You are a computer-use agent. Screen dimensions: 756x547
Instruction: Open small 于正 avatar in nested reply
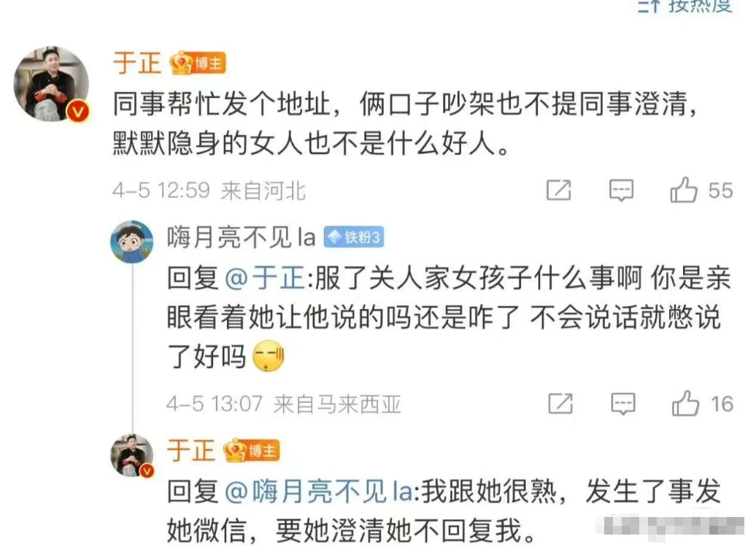[132, 456]
